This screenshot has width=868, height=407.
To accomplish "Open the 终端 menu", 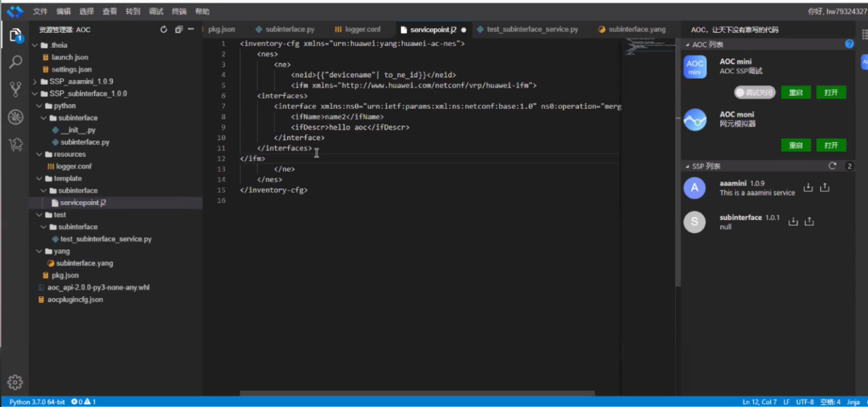I will 179,12.
